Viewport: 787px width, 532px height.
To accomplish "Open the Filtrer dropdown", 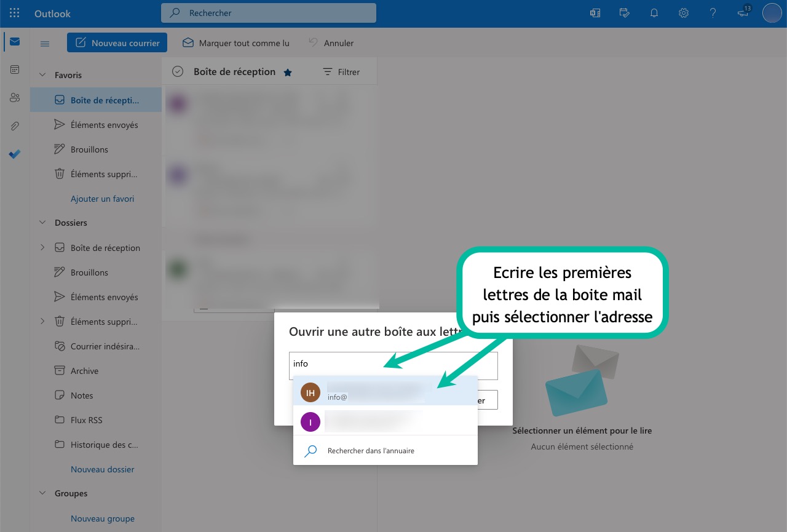I will pos(341,72).
